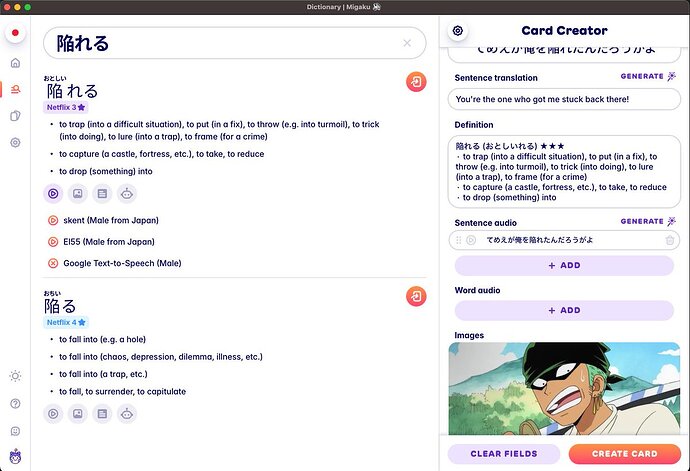Play the skent (Male from Japan) audio
690x471 pixels.
tap(53, 220)
